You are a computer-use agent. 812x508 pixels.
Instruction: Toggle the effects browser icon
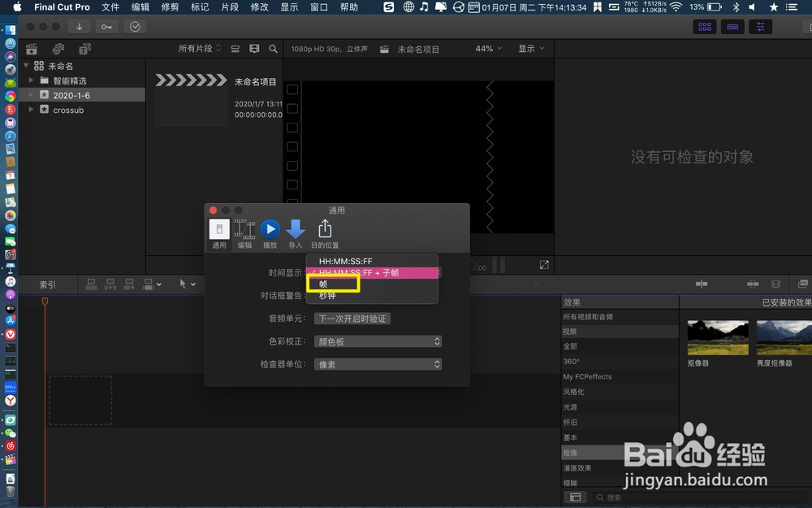pos(802,284)
